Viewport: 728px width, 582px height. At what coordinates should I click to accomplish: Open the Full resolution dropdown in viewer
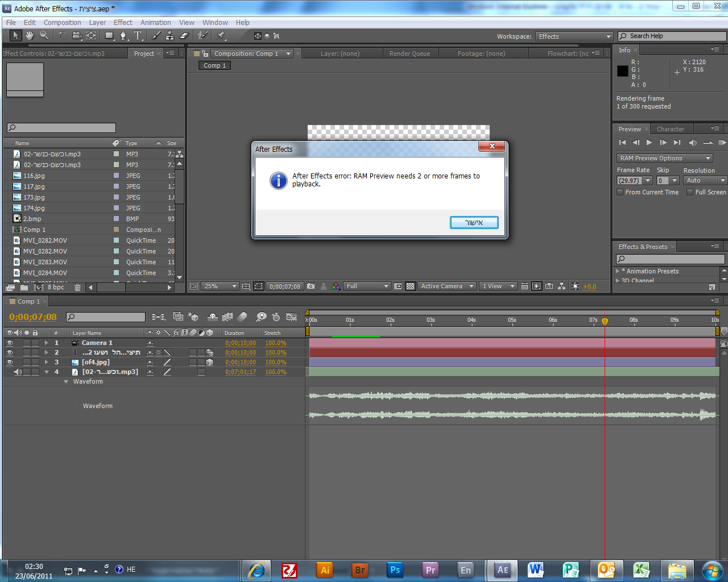click(367, 286)
